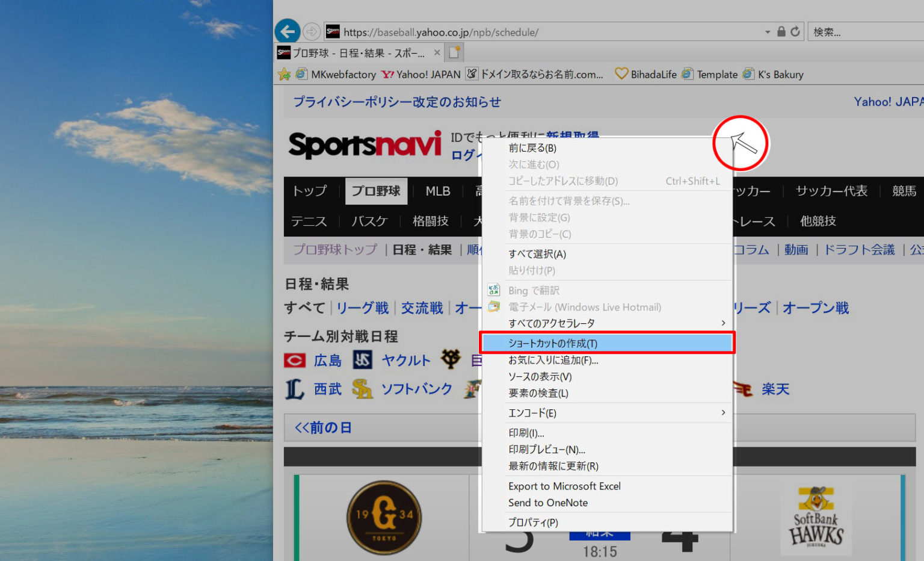Click the browser back navigation arrow

(x=287, y=31)
